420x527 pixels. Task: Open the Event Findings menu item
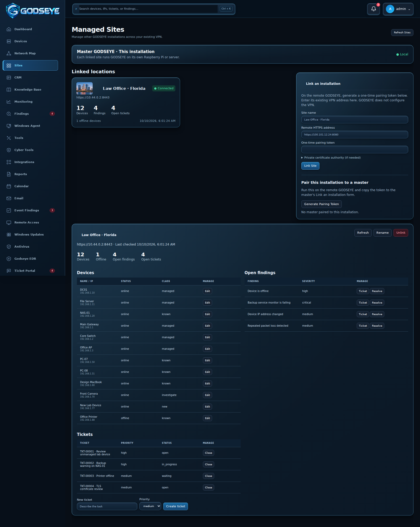[x=30, y=210]
